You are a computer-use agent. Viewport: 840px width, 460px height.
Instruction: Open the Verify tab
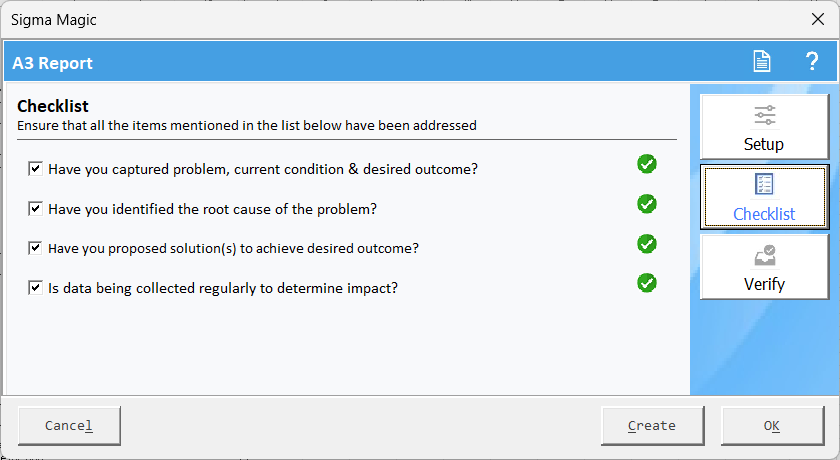[x=764, y=284]
